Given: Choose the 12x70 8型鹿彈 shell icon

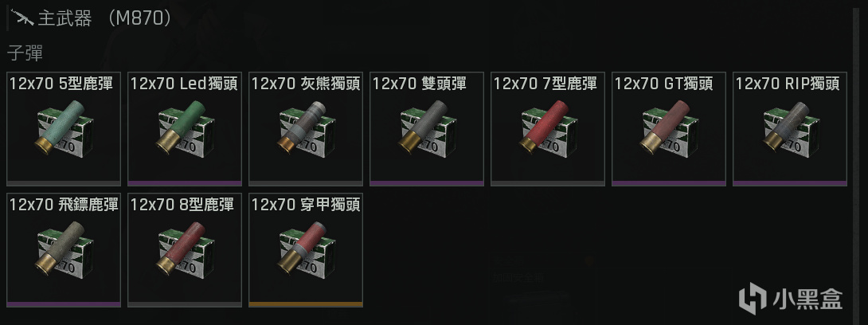Looking at the screenshot, I should click(x=184, y=249).
